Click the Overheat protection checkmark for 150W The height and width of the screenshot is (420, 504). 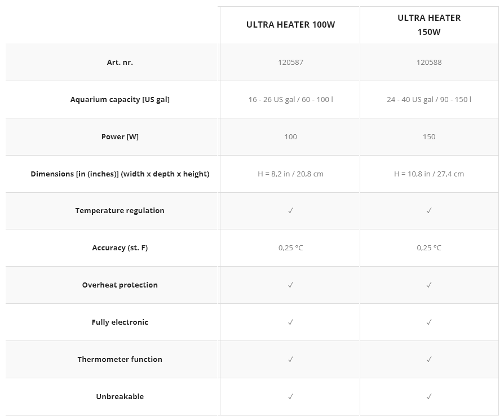(x=429, y=285)
